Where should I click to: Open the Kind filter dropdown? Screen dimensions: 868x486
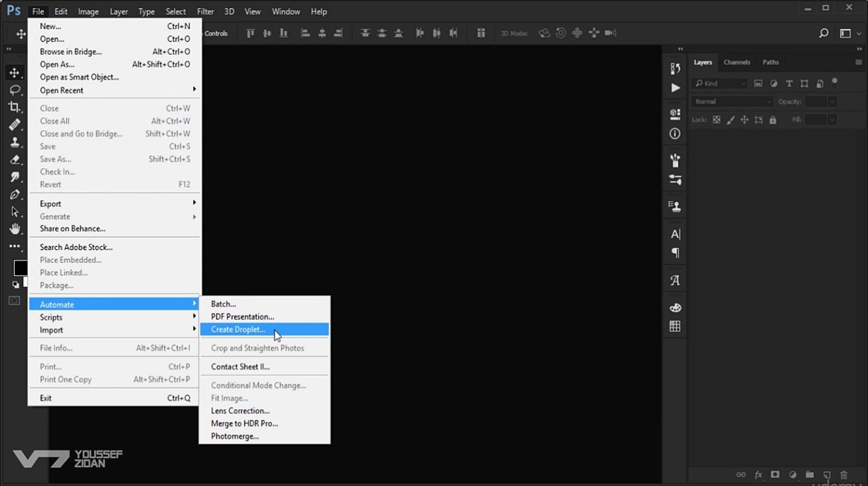click(719, 84)
